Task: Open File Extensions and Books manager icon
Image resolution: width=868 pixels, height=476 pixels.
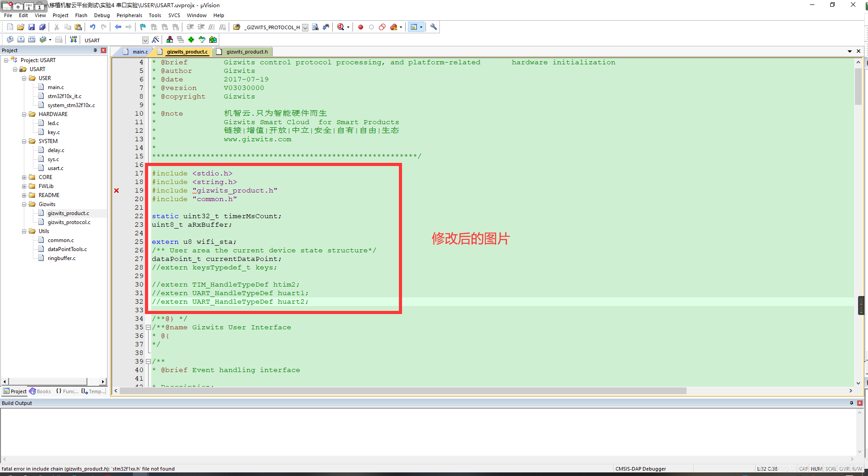Action: 170,40
